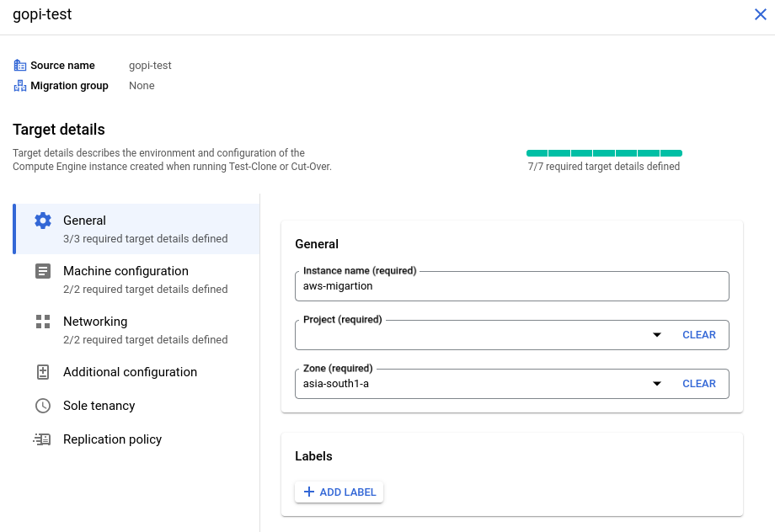775x532 pixels.
Task: Click the Machine configuration icon
Action: coord(43,271)
